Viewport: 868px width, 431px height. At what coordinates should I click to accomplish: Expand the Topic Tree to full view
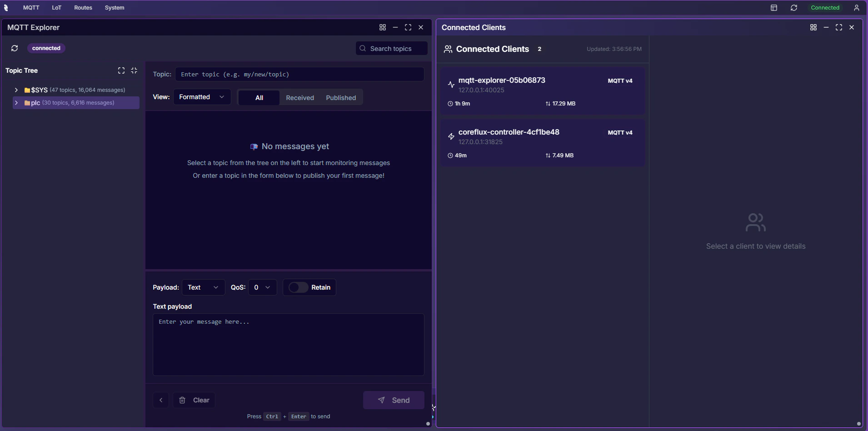pos(120,70)
